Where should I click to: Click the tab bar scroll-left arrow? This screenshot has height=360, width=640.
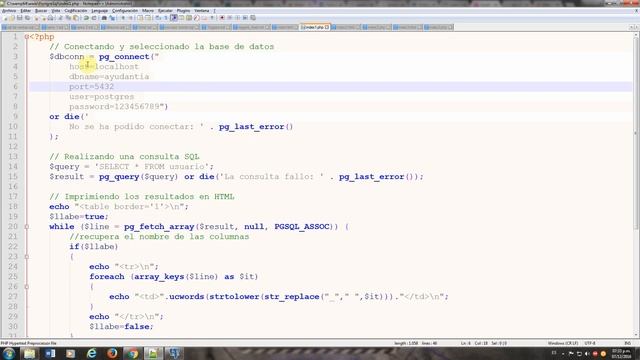(631, 27)
